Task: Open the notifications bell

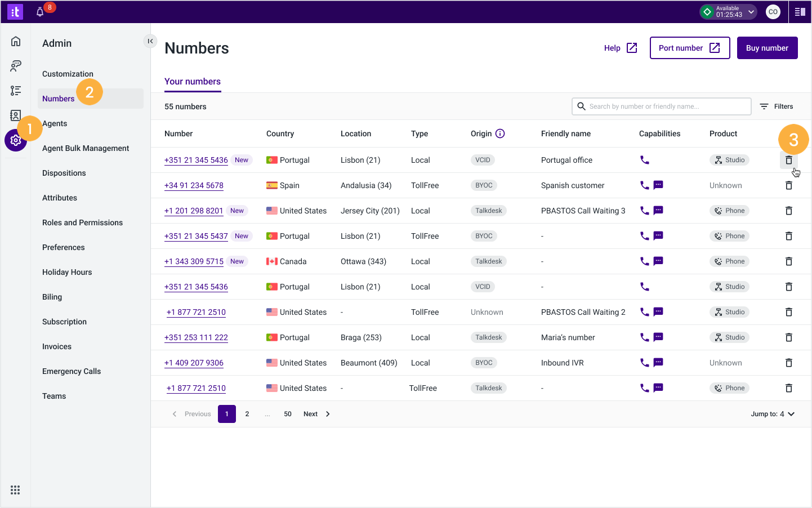Action: pyautogui.click(x=40, y=12)
